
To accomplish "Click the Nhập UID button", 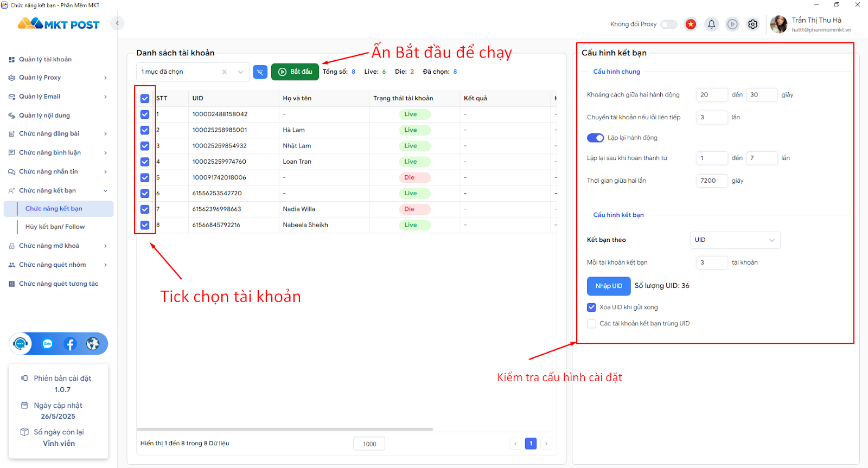I will pyautogui.click(x=609, y=286).
